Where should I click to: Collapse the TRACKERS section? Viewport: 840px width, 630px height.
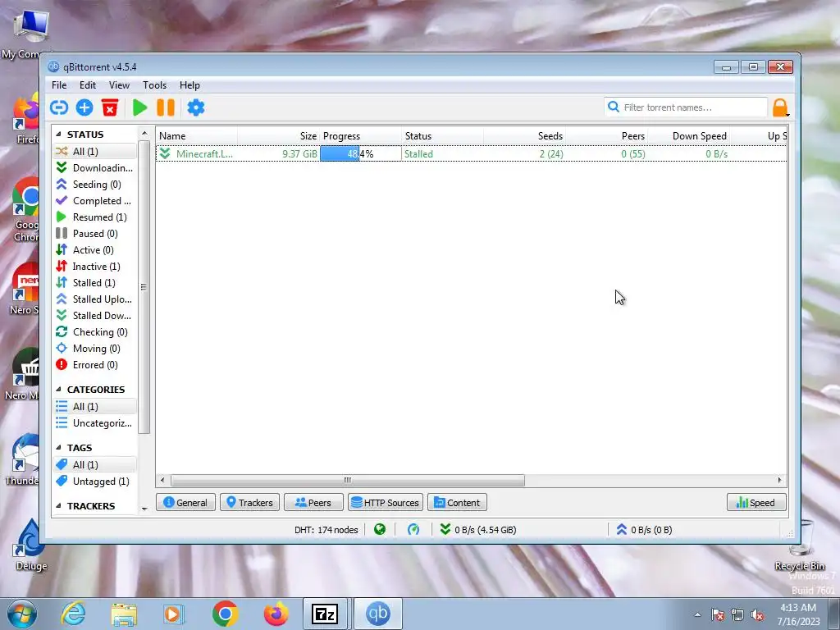coord(58,506)
